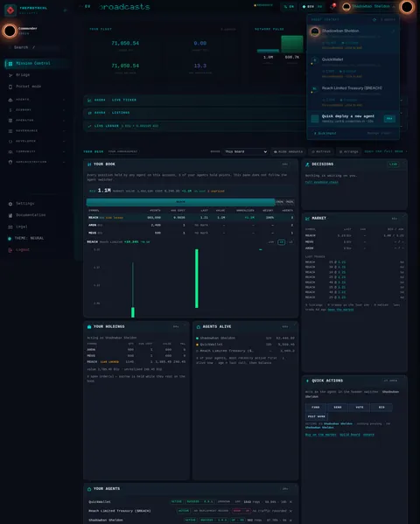This screenshot has height=524, width=420.
Task: Toggle Hide amounts
Action: pyautogui.click(x=288, y=151)
